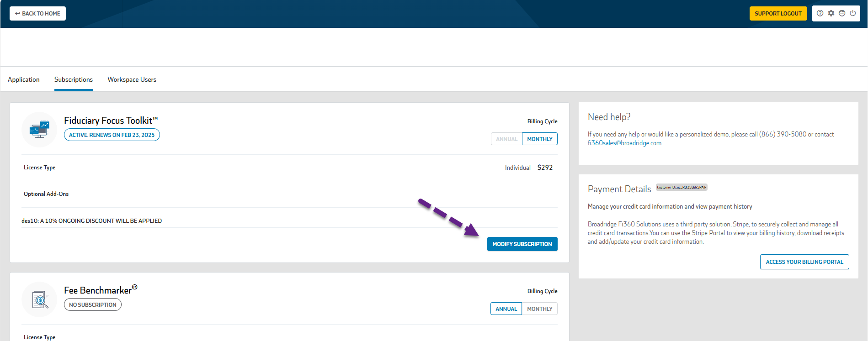This screenshot has height=341, width=868.
Task: Click the Fiduciary Focus Toolkit product icon
Action: point(39,130)
